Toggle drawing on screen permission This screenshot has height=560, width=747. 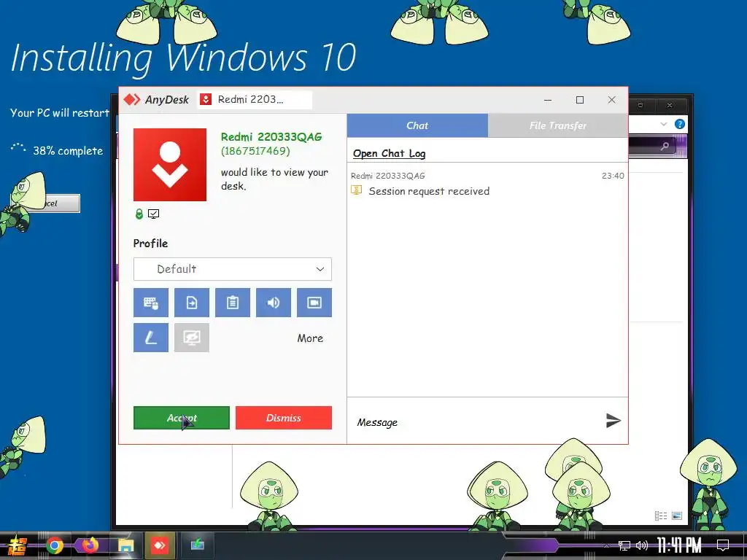tap(150, 338)
